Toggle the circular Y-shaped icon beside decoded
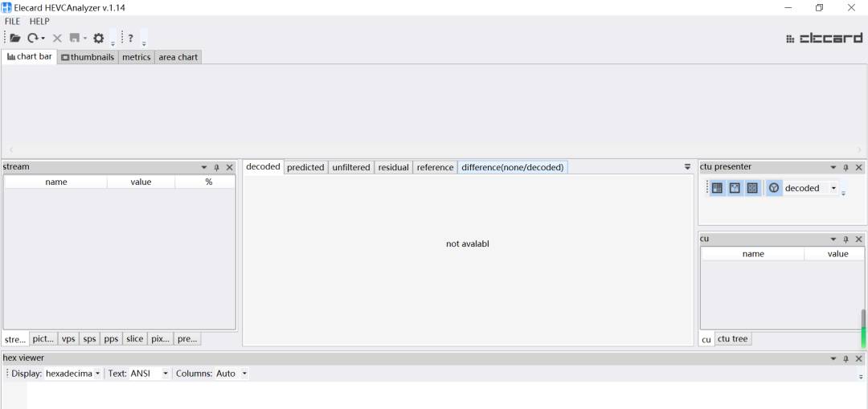The image size is (868, 409). [774, 188]
